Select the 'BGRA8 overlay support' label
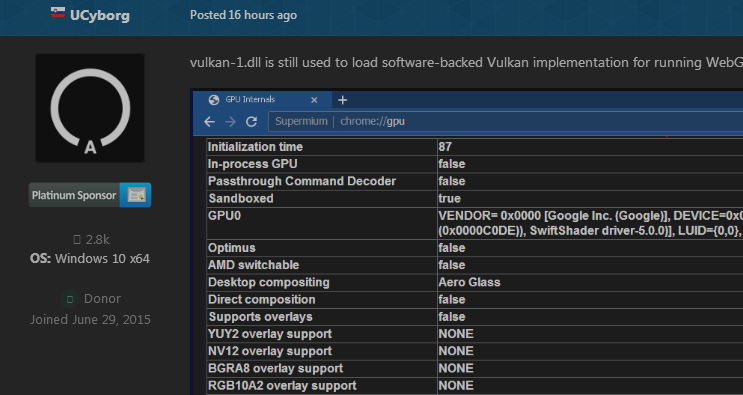 pyautogui.click(x=275, y=368)
